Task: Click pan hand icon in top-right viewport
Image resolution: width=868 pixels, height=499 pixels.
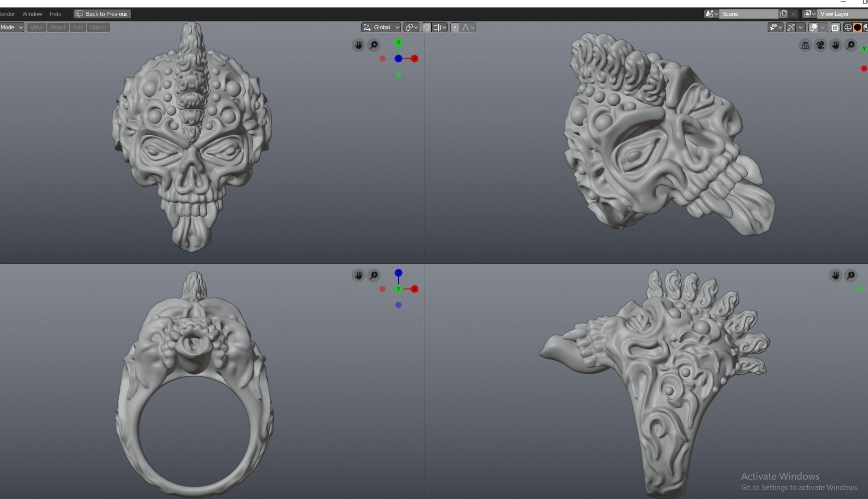Action: point(836,45)
